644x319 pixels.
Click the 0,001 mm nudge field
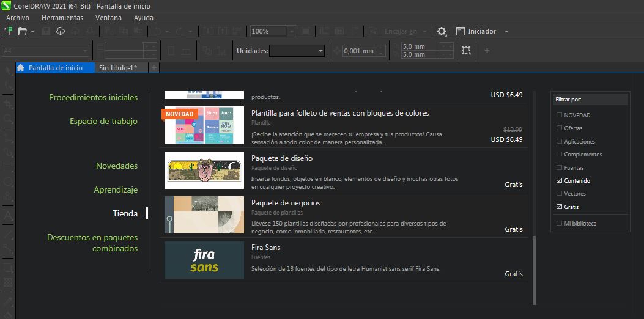point(358,51)
